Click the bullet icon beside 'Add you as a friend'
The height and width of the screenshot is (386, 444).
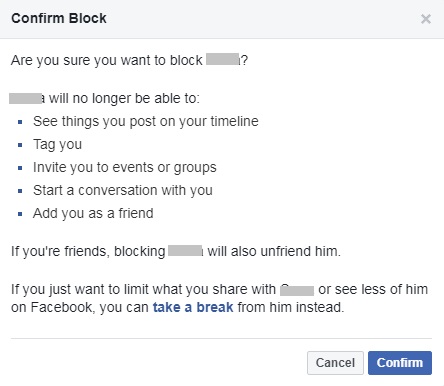pyautogui.click(x=20, y=214)
